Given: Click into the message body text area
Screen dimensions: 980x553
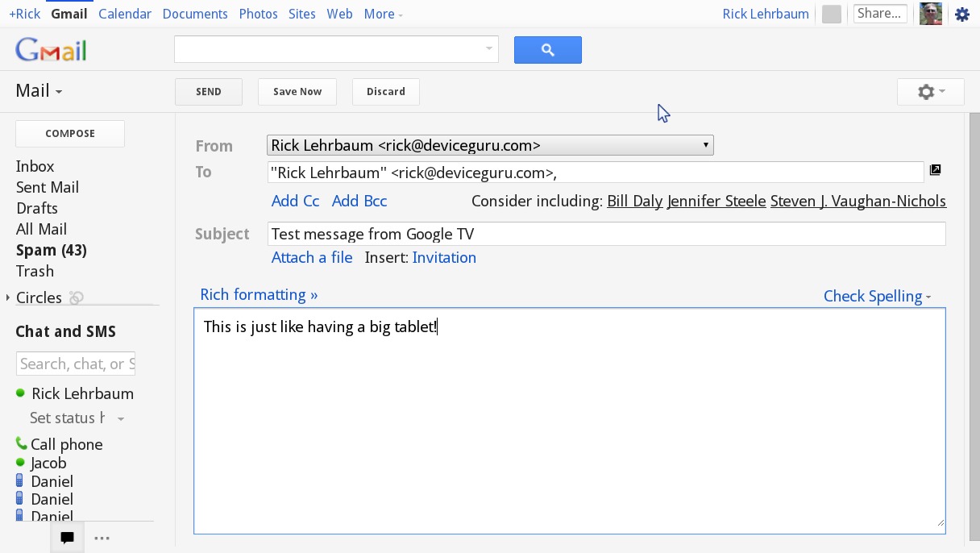Looking at the screenshot, I should pos(569,421).
